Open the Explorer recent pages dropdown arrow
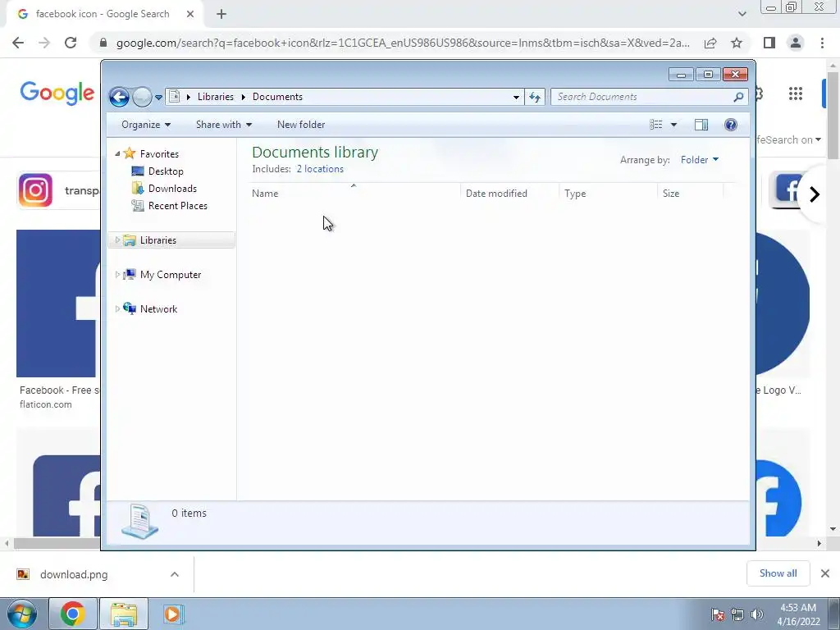 click(158, 98)
